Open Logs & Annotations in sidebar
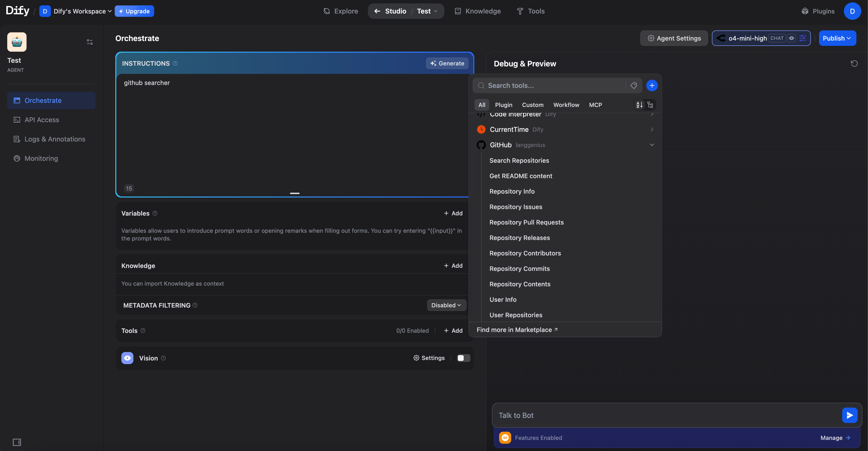Image resolution: width=868 pixels, height=451 pixels. pyautogui.click(x=55, y=139)
